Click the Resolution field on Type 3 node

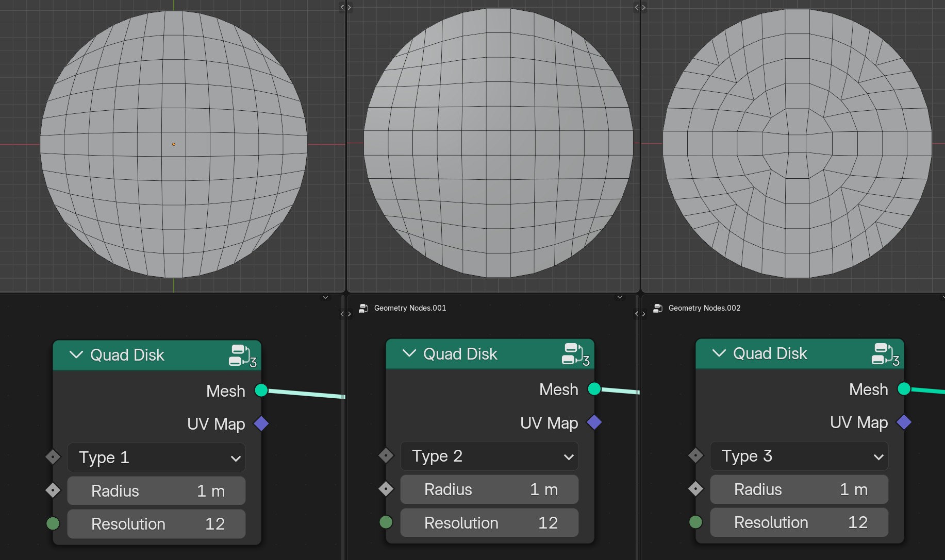point(799,522)
